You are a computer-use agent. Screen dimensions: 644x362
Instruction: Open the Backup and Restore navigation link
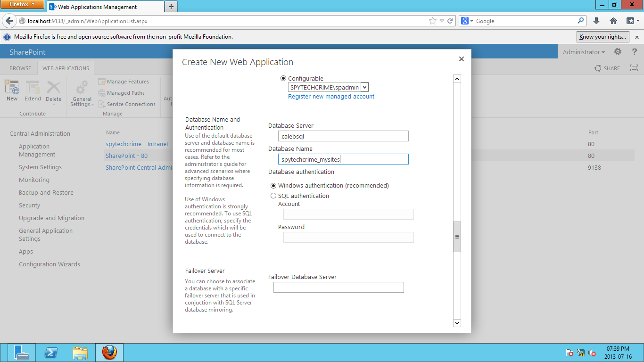(x=46, y=192)
